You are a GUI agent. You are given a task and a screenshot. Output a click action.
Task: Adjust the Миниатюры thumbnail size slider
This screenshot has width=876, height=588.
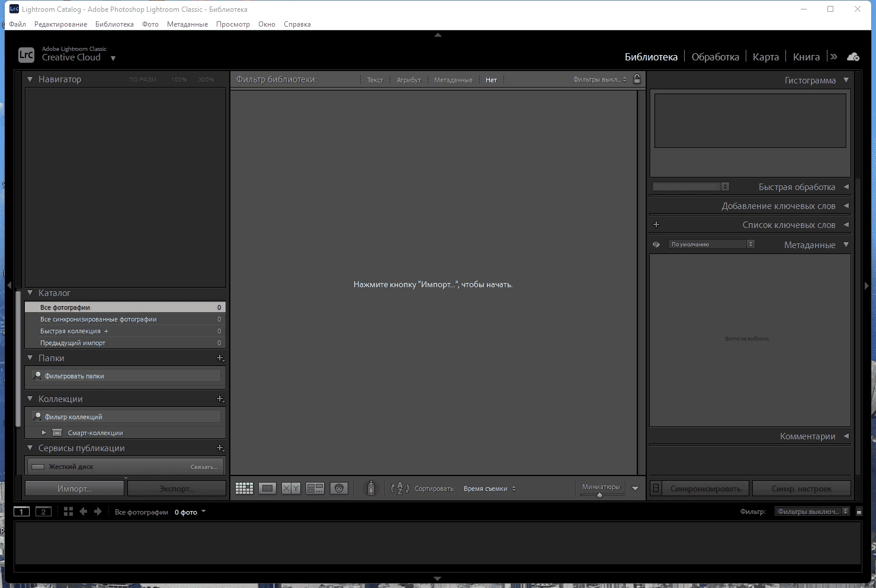pyautogui.click(x=601, y=494)
